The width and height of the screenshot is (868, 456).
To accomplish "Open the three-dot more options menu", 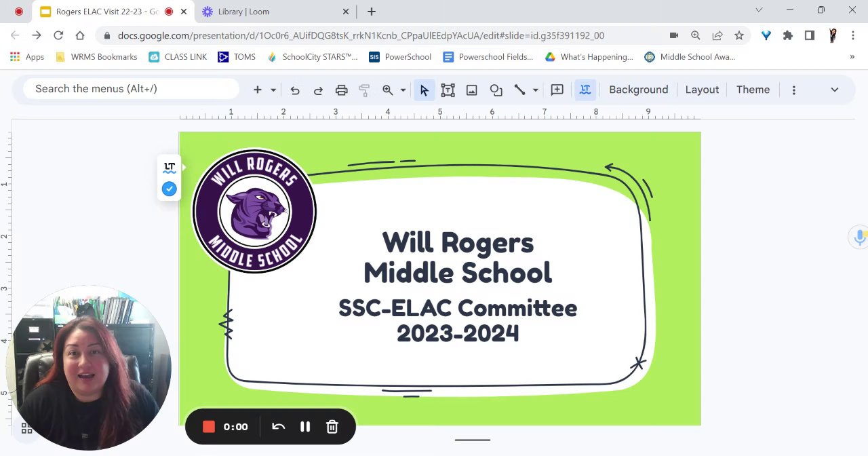I will pyautogui.click(x=794, y=90).
